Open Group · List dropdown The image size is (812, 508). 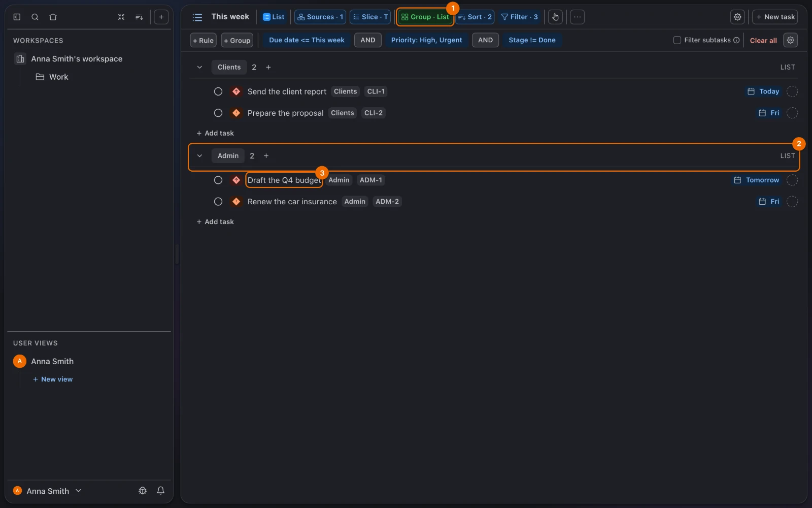[425, 17]
